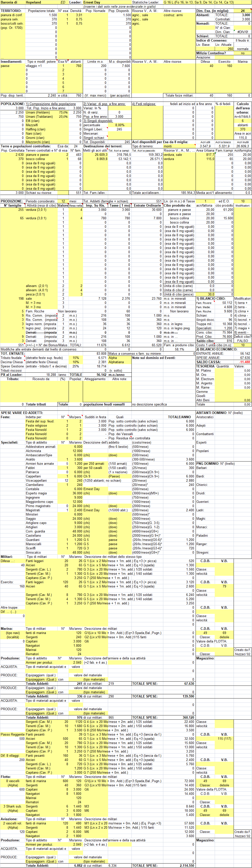Click the 8,00% percentuale cell
Screen dimensions: 252x868
pos(120,125)
